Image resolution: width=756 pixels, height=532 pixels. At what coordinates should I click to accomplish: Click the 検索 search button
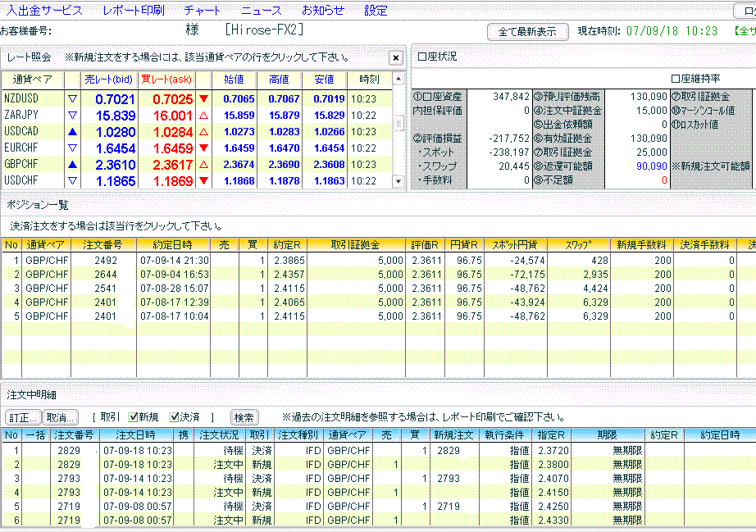[244, 417]
